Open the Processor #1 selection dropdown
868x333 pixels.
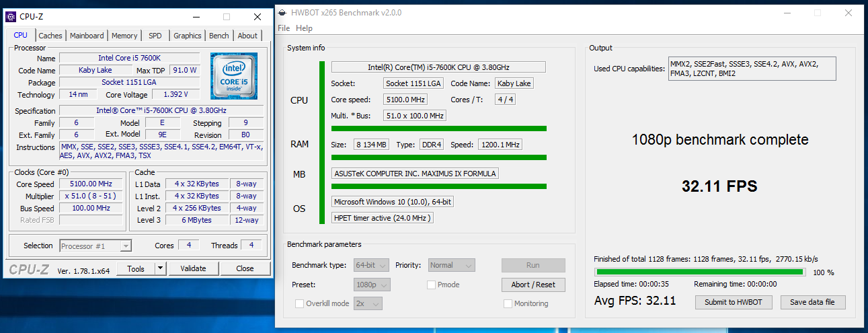click(95, 246)
